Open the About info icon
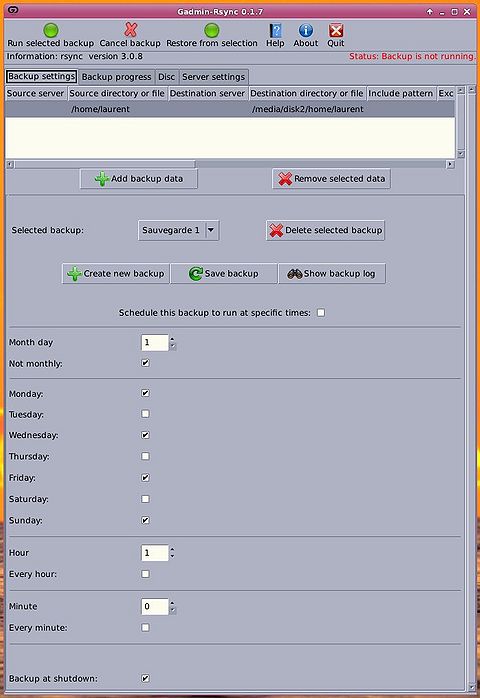 [305, 30]
